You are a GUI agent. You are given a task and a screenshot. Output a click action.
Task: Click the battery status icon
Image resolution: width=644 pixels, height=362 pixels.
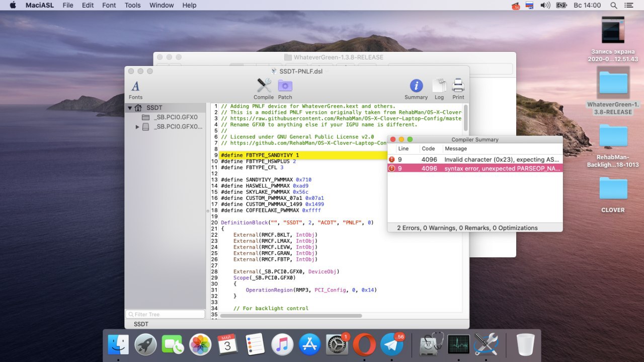pos(561,5)
